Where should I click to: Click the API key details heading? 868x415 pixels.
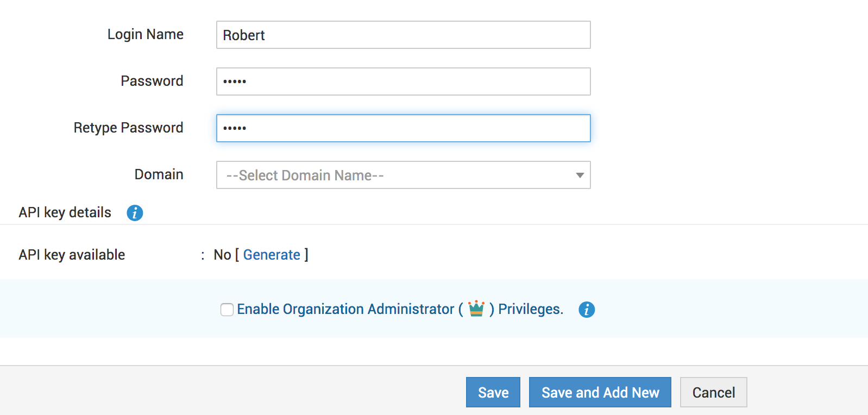point(65,212)
